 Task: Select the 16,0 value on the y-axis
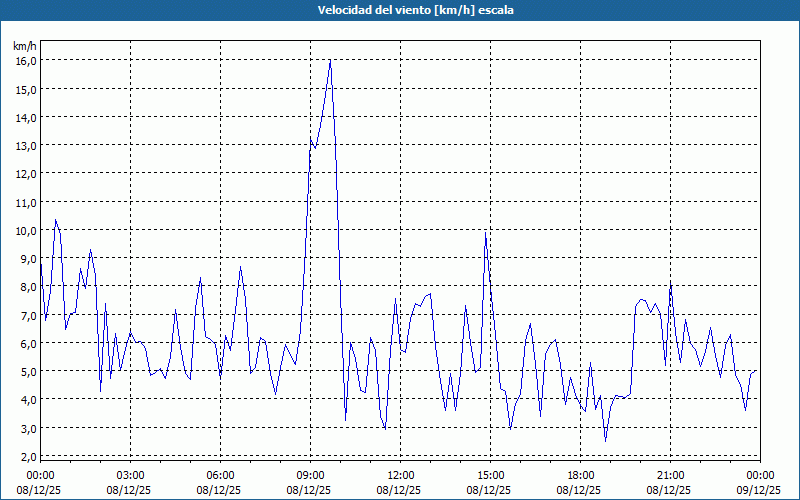pos(25,61)
